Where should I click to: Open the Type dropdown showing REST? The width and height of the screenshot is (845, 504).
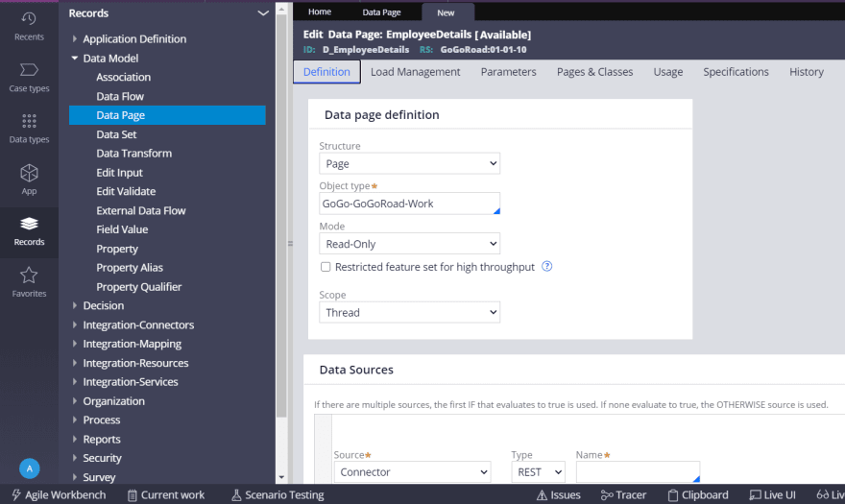click(x=538, y=471)
